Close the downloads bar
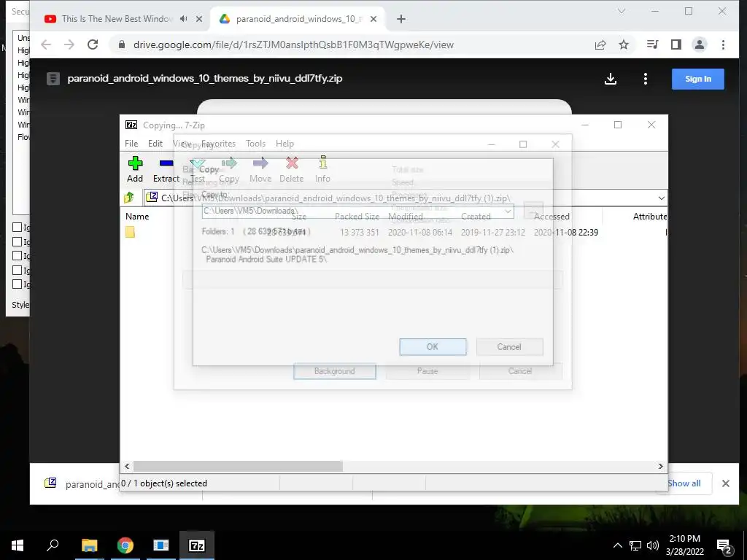This screenshot has width=747, height=560. 726,483
